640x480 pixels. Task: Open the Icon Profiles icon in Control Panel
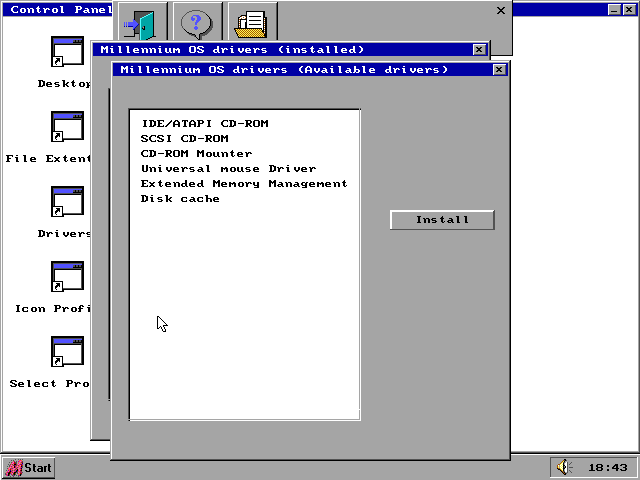(x=67, y=276)
